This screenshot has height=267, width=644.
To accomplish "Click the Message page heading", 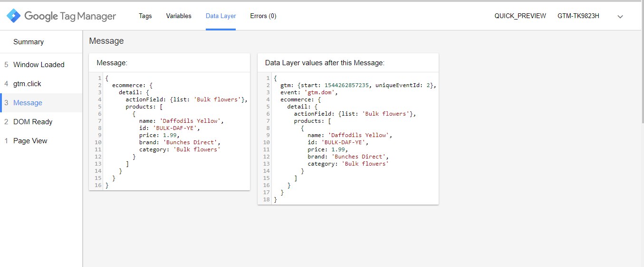I will point(106,41).
